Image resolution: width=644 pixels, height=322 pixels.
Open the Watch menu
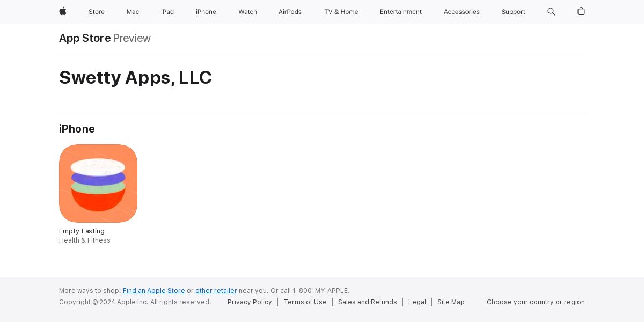tap(247, 12)
